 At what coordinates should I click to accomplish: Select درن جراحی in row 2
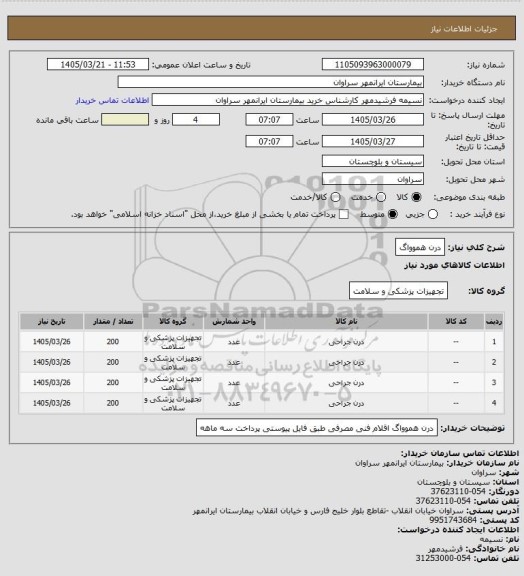tap(346, 363)
